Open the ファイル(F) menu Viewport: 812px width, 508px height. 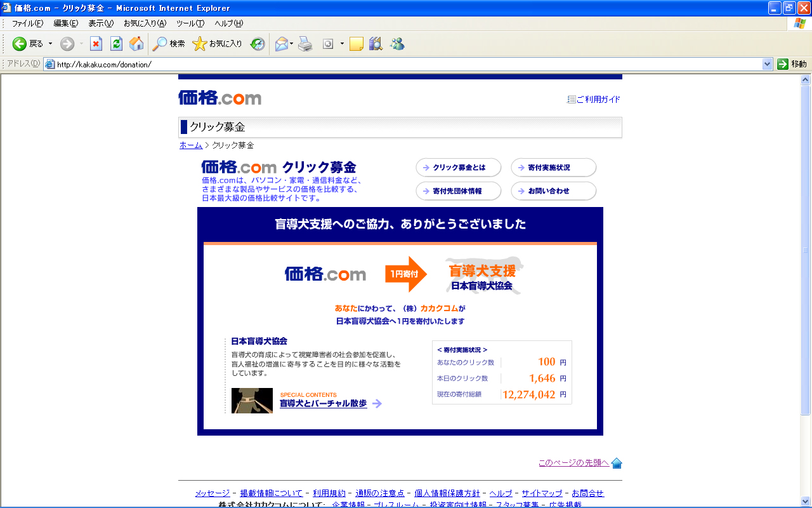pyautogui.click(x=27, y=23)
